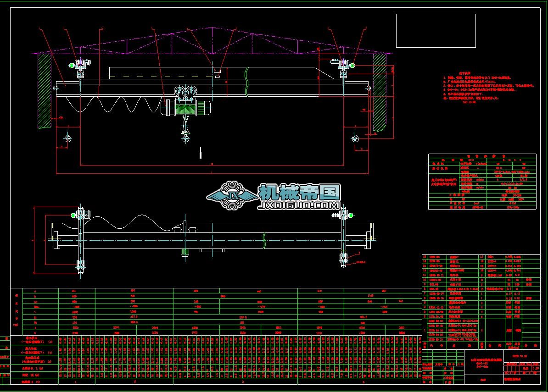Click the empty white rectangle at the sheet's top right

pyautogui.click(x=436, y=31)
